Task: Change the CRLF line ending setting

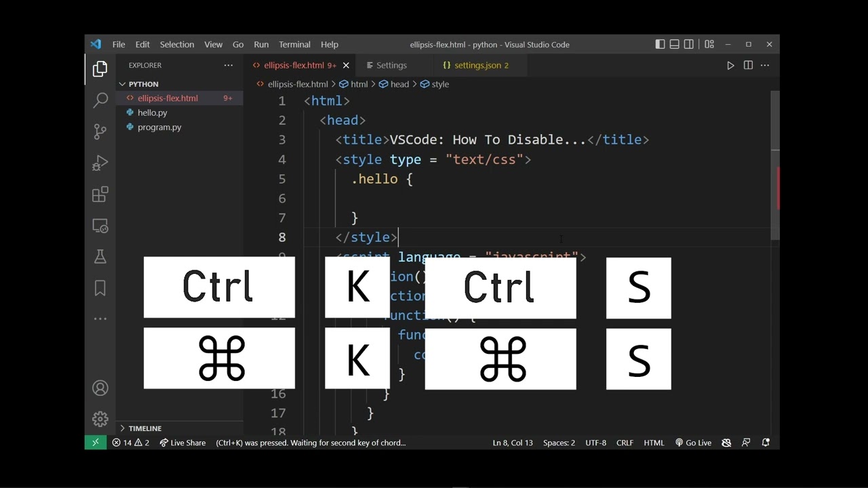Action: coord(625,443)
